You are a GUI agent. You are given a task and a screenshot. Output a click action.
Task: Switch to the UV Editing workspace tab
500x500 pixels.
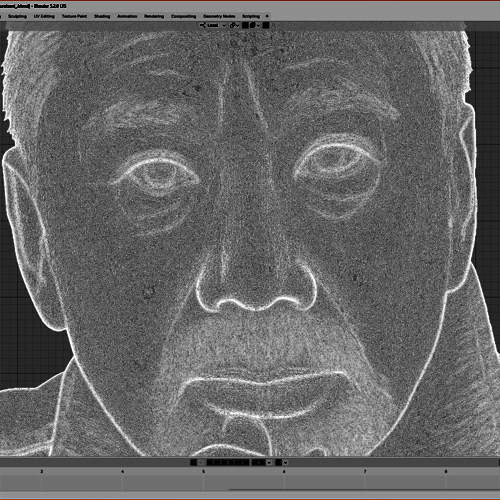click(x=44, y=16)
